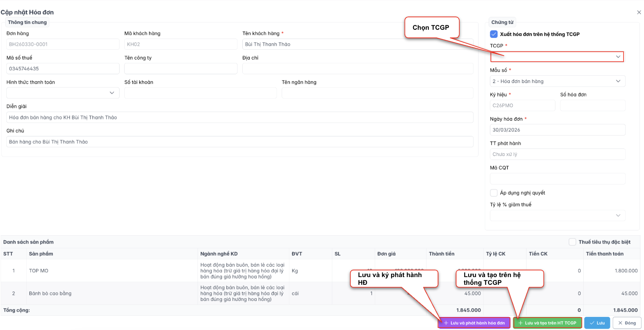Image resolution: width=644 pixels, height=330 pixels.
Task: Set the Ngày hóa đơn date field
Action: (x=557, y=130)
